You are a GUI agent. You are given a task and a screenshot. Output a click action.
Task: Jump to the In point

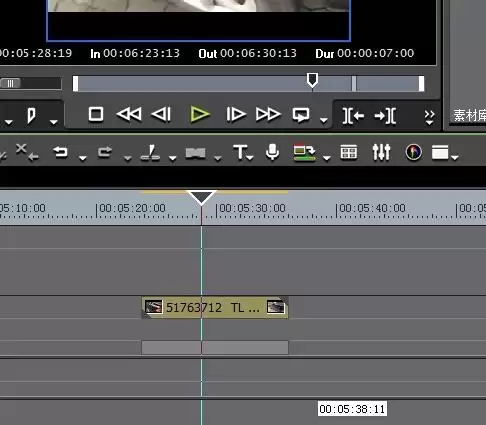[x=353, y=116]
